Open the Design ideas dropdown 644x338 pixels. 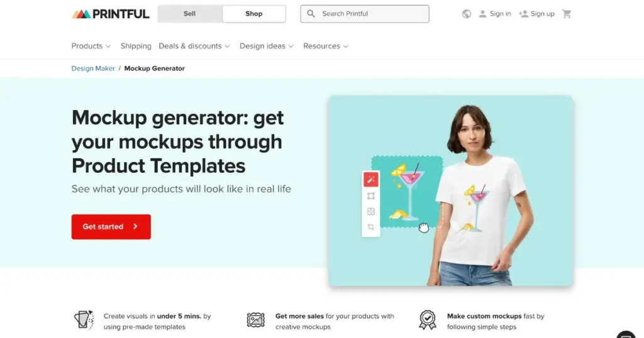267,46
